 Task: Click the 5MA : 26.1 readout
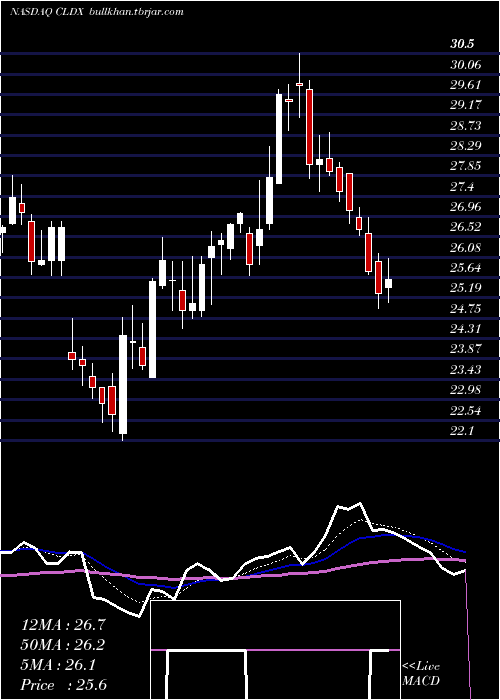click(58, 666)
